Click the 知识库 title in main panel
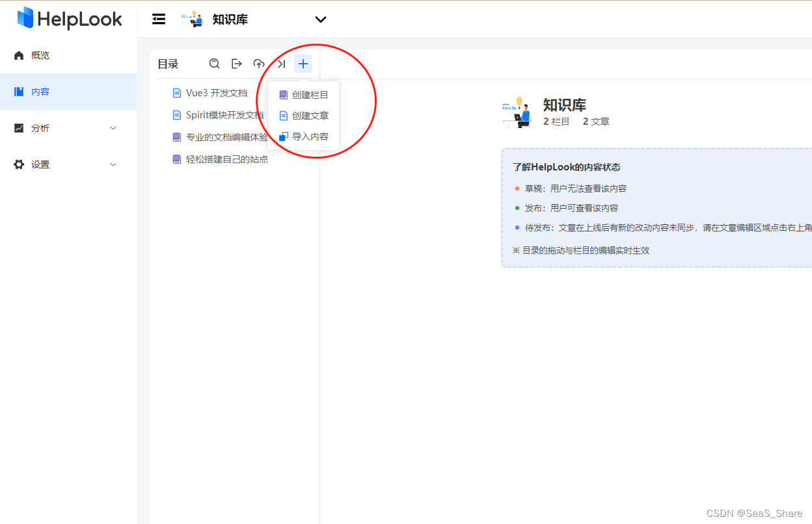This screenshot has height=524, width=812. point(565,105)
